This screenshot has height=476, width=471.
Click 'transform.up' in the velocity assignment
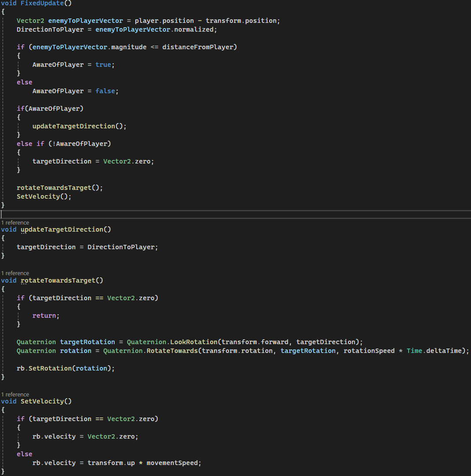point(111,463)
